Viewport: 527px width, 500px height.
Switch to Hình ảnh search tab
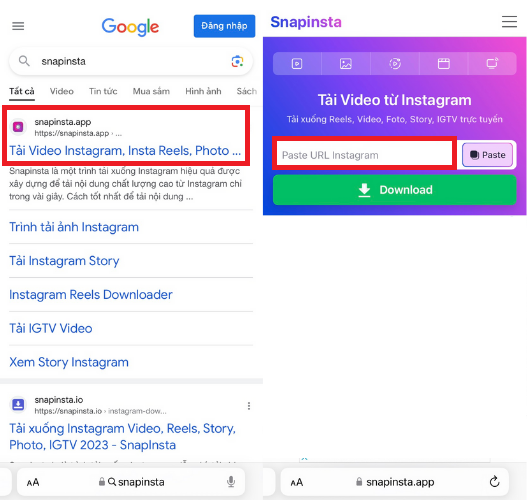[203, 91]
